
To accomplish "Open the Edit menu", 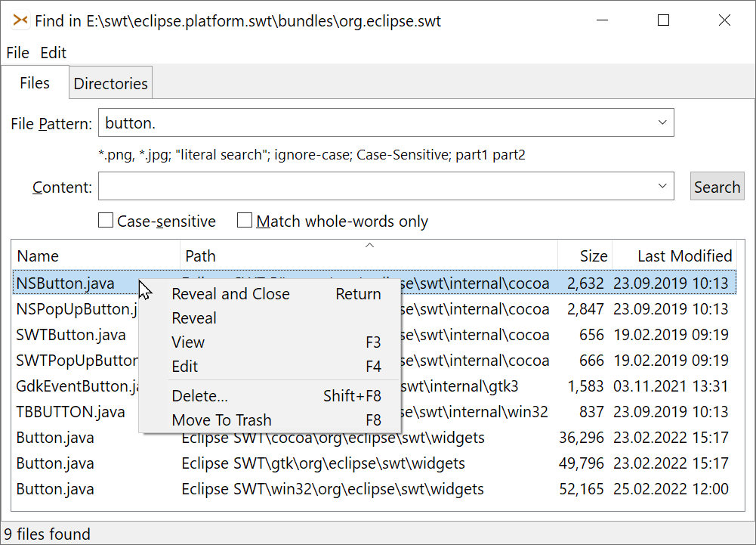I will click(x=52, y=53).
